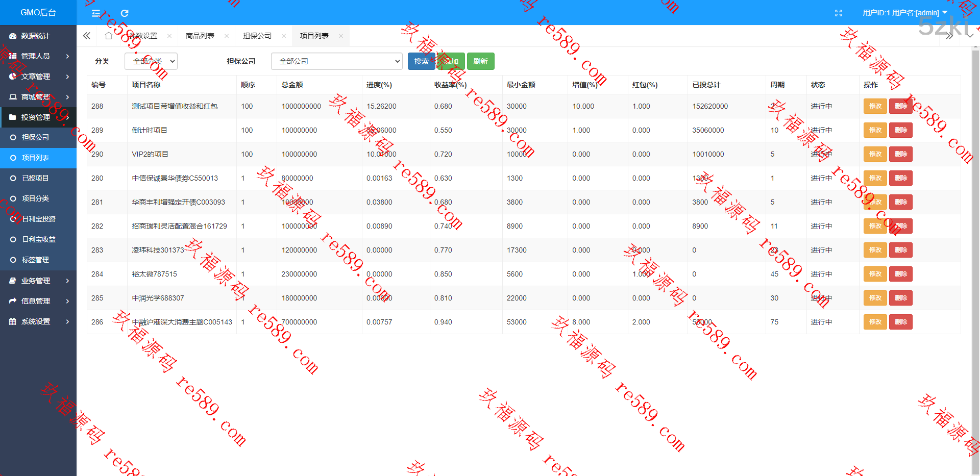Click the refresh icon in top bar
Image resolution: width=980 pixels, height=476 pixels.
(x=125, y=13)
